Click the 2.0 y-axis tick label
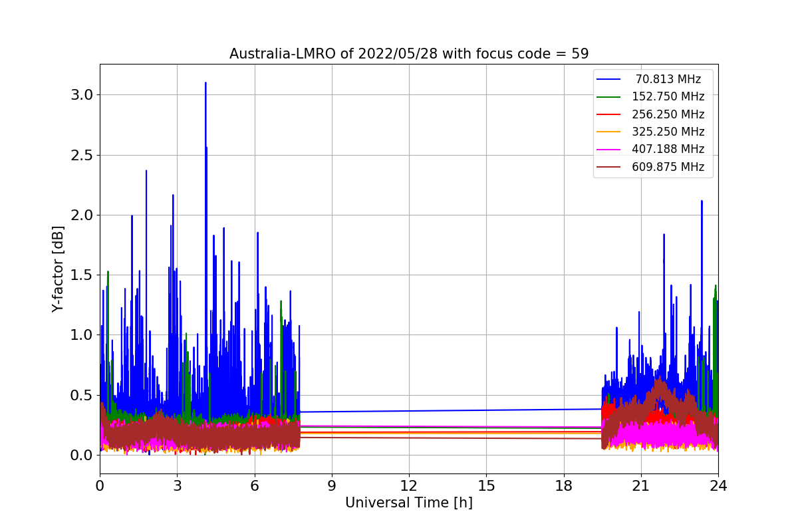 (82, 215)
